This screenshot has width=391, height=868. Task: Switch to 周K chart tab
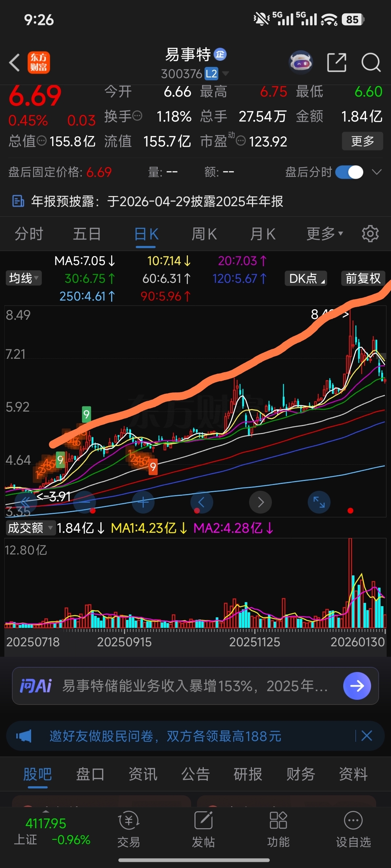(204, 234)
